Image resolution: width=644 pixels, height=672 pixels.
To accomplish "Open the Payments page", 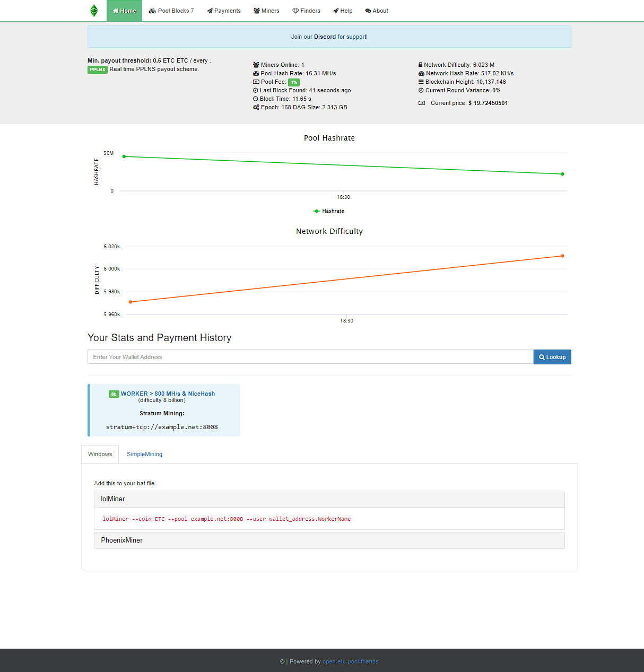I will [x=223, y=10].
